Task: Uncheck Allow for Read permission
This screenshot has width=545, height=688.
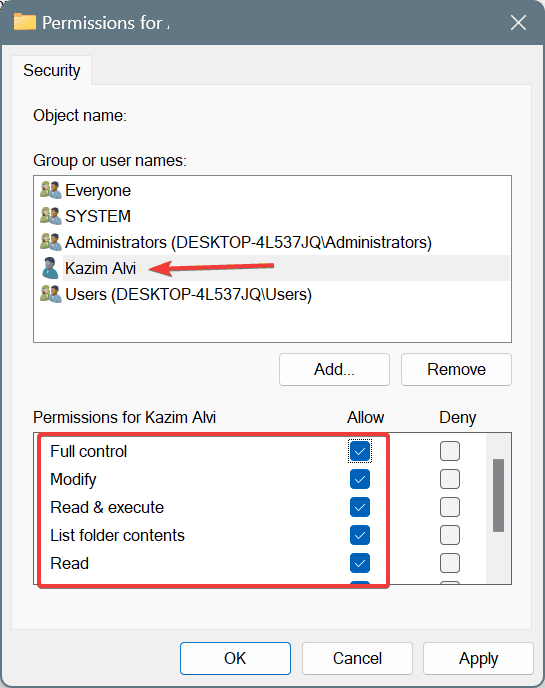Action: click(x=360, y=563)
